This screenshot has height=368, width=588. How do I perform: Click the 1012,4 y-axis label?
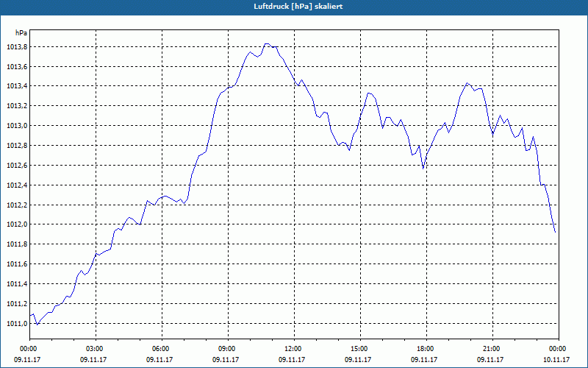(x=17, y=185)
